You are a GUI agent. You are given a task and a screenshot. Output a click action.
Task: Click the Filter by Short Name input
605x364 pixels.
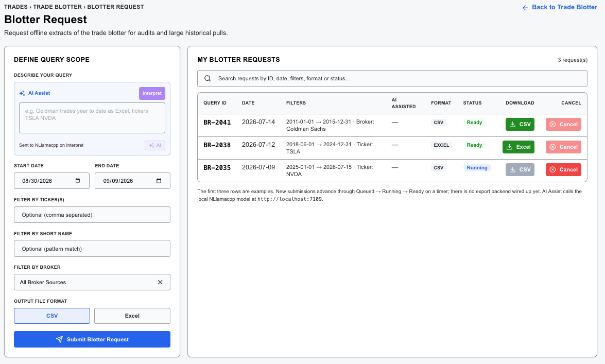[x=92, y=249]
